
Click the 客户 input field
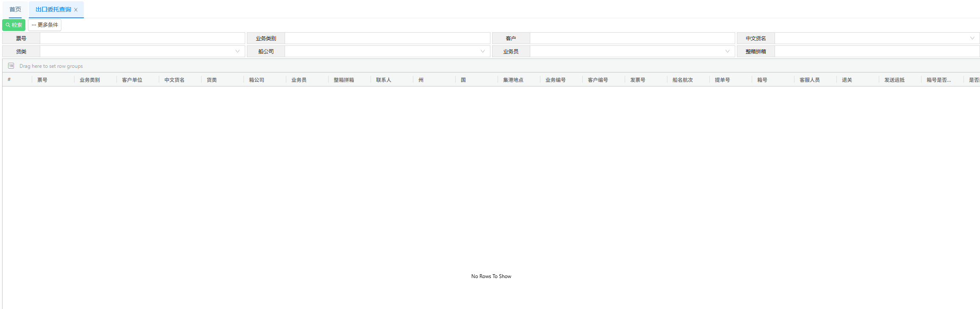click(x=632, y=38)
